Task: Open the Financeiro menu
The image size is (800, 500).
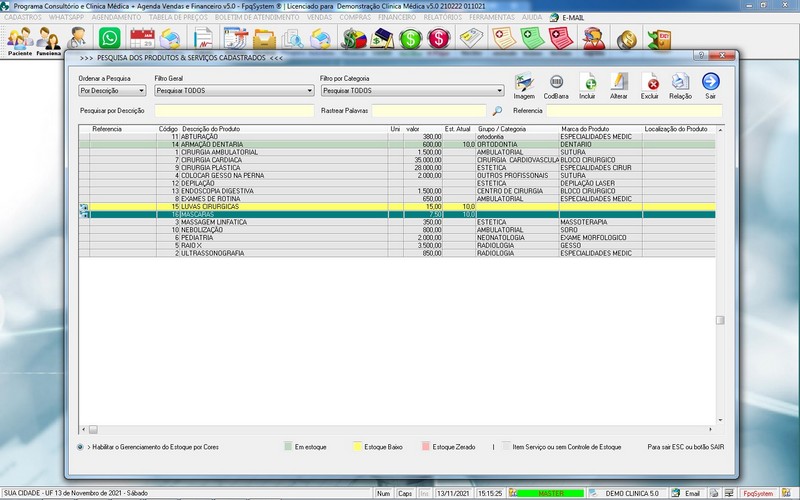Action: point(397,17)
